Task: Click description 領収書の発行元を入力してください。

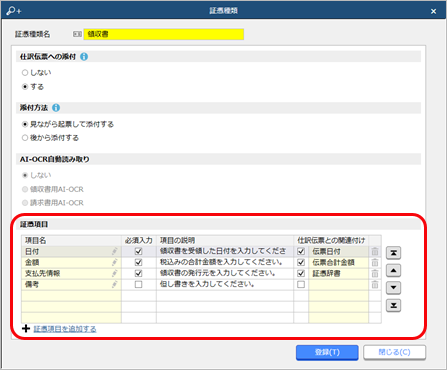Action: 225,273
